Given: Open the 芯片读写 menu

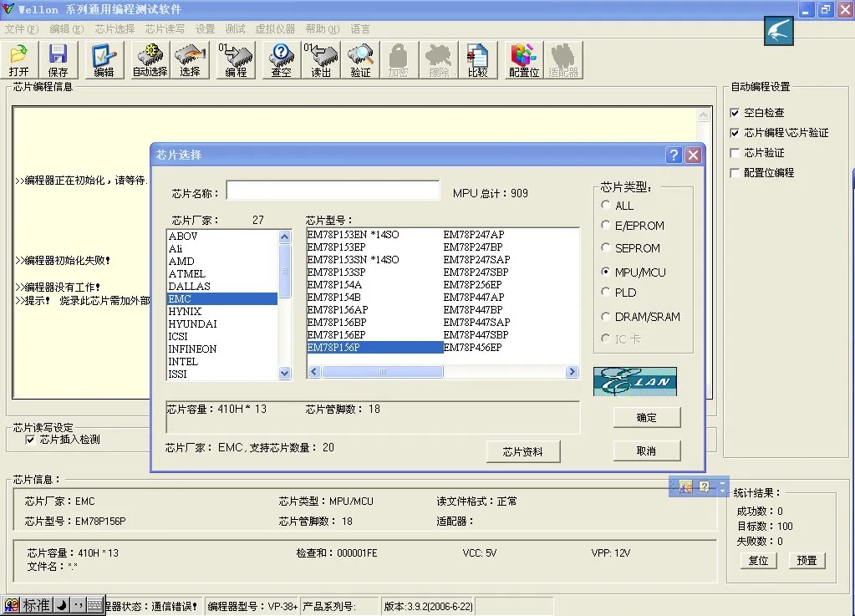Looking at the screenshot, I should [165, 29].
